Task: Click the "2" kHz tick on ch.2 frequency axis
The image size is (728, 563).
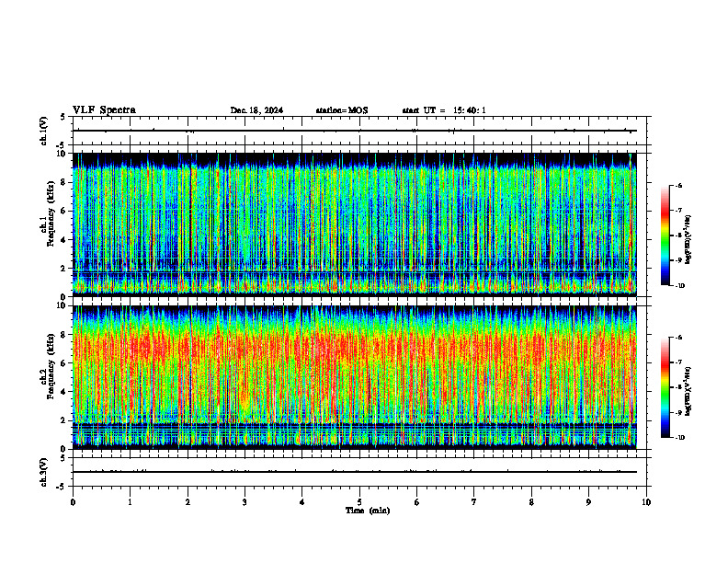Action: pos(64,420)
